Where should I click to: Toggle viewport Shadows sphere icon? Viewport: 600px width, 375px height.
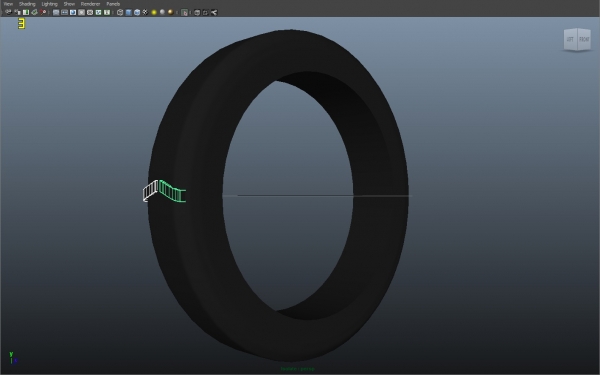[162, 12]
